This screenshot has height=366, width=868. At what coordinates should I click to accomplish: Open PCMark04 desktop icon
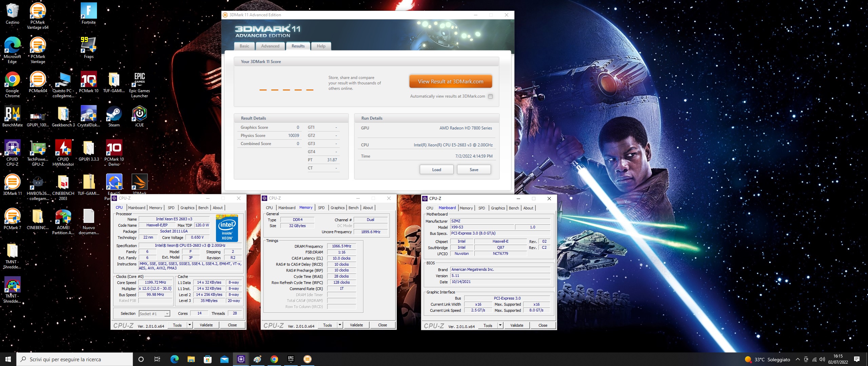pos(38,82)
